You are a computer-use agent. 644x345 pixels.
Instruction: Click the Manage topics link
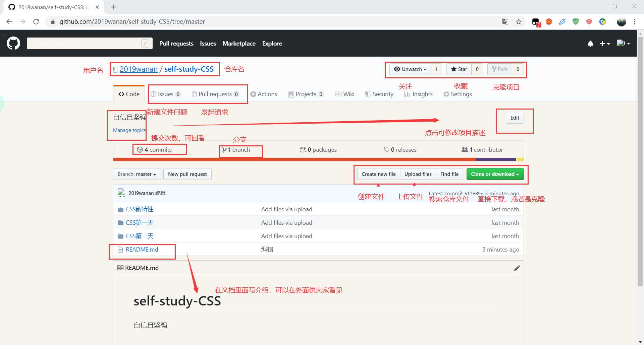[129, 130]
